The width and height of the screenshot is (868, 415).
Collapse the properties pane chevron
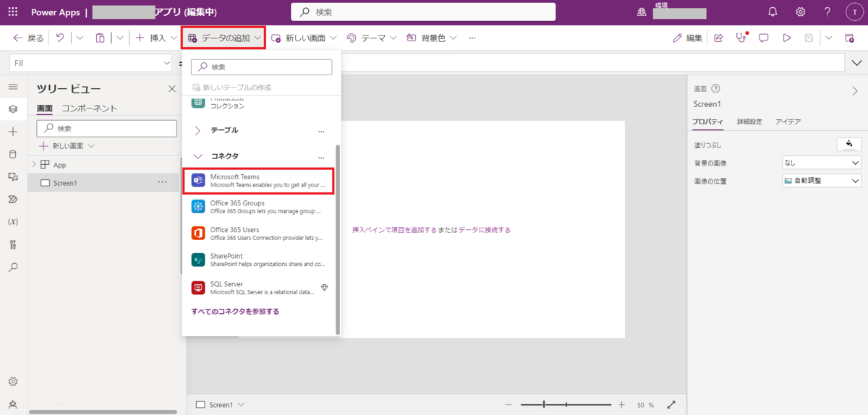click(x=854, y=90)
